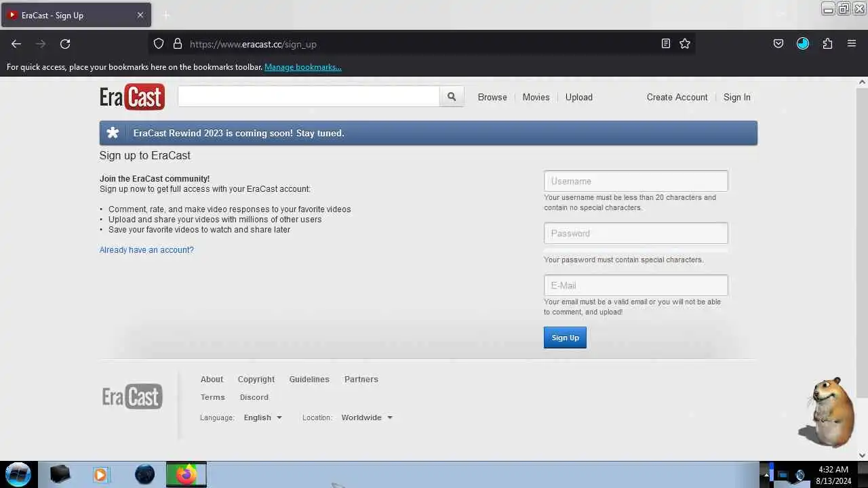Click the page vertical scrollbar
The height and width of the screenshot is (488, 868).
863,242
